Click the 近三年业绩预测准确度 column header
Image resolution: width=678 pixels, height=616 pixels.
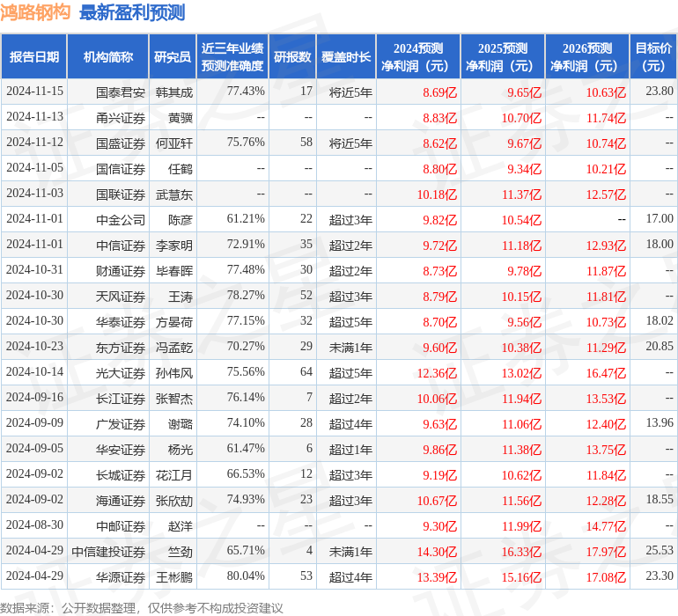[232, 56]
